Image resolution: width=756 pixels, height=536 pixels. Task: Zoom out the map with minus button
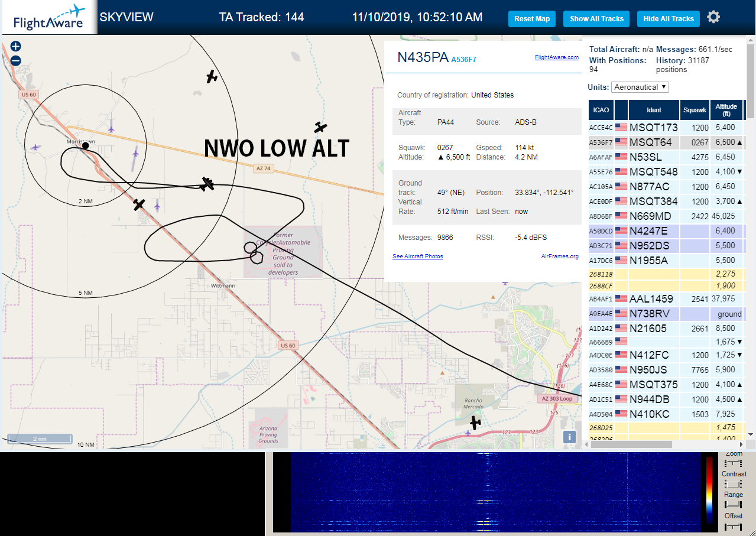(x=16, y=60)
